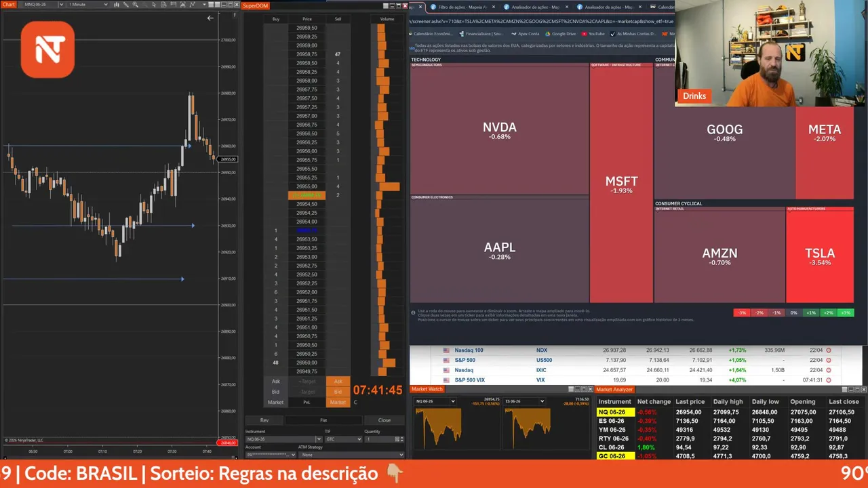
Task: Open the Apex Conta bookmark
Action: point(526,33)
